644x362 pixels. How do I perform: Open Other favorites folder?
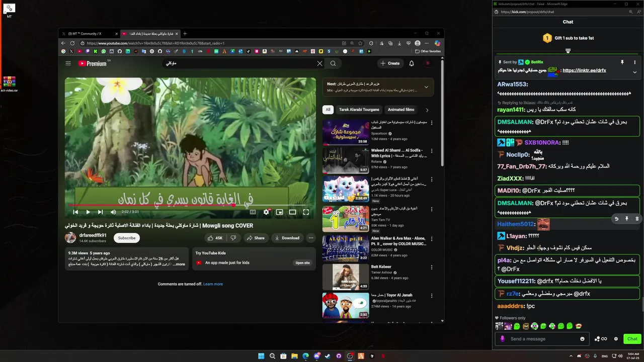[x=428, y=51]
